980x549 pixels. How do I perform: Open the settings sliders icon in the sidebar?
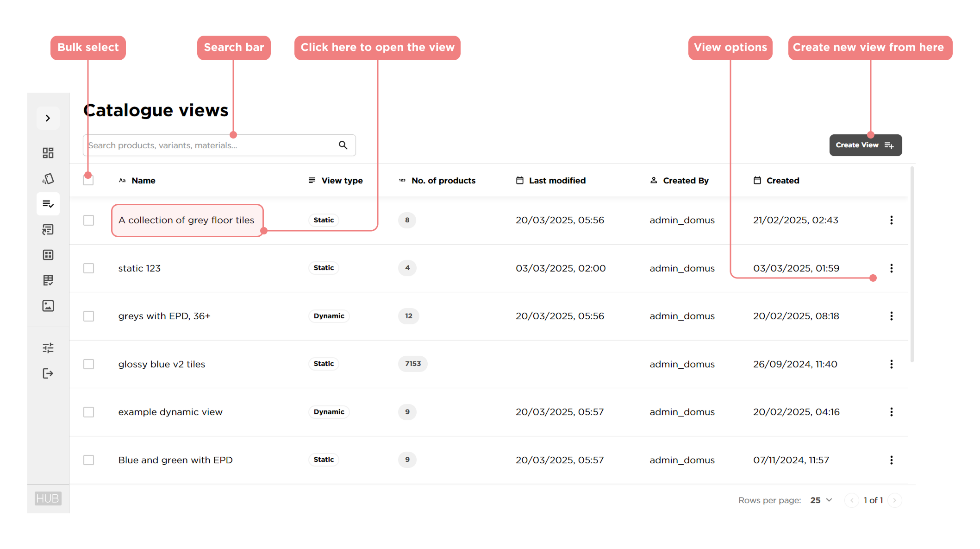48,348
